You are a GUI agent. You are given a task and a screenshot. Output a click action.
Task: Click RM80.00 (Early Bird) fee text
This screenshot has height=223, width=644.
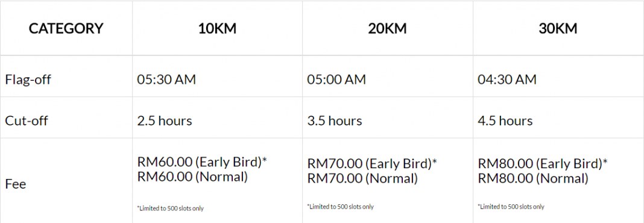543,163
